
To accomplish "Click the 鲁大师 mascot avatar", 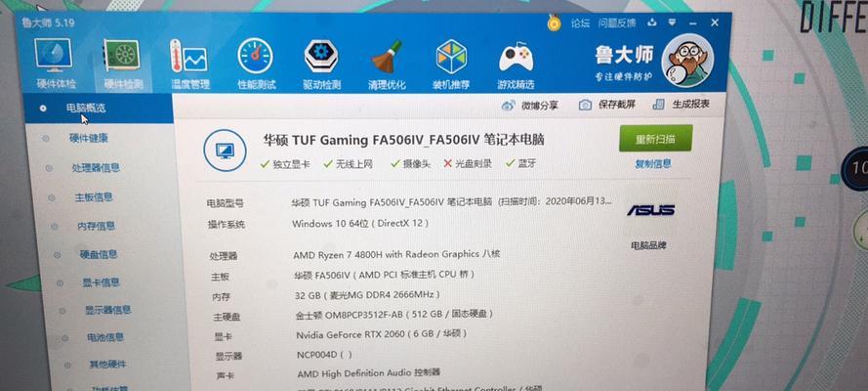I will pyautogui.click(x=687, y=61).
